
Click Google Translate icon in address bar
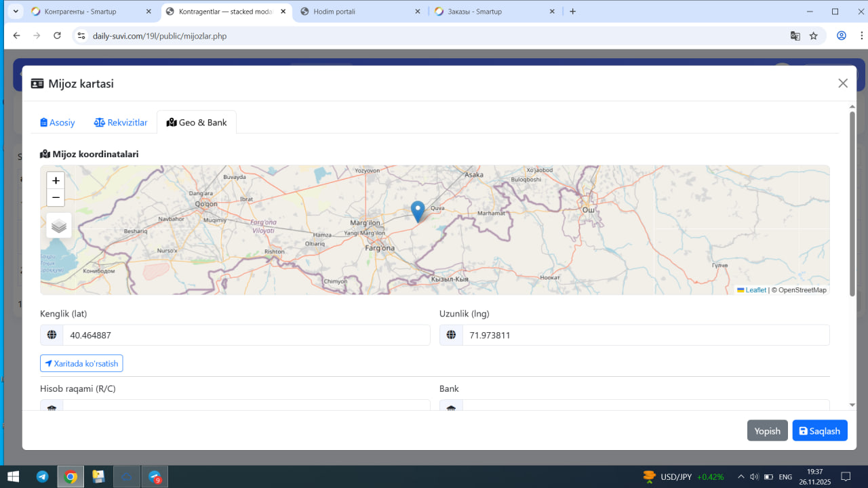pyautogui.click(x=795, y=36)
